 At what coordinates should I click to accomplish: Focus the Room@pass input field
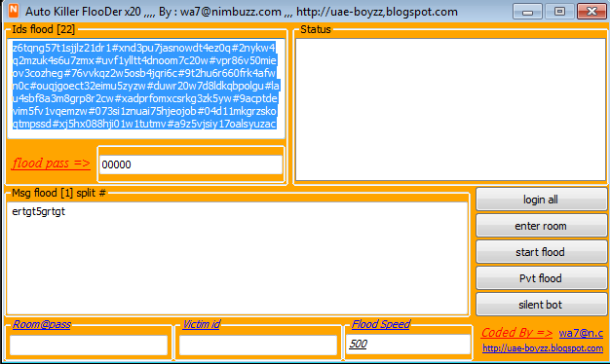(x=89, y=345)
